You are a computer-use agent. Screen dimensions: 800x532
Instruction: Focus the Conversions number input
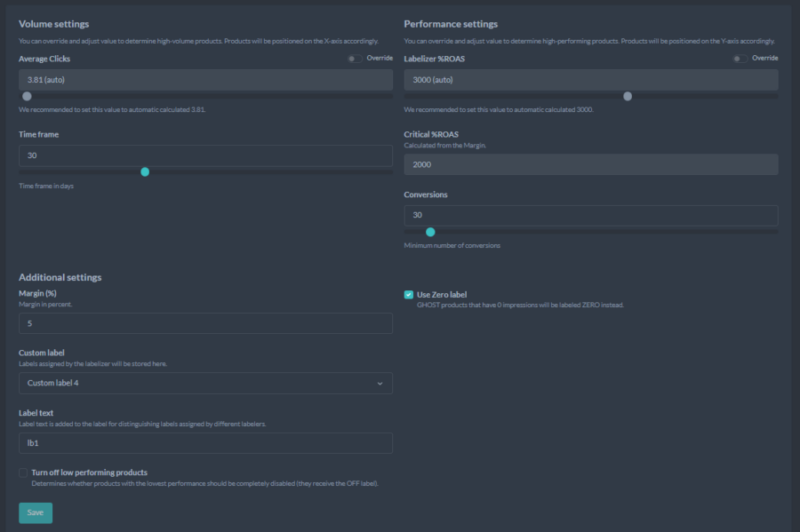[x=590, y=216]
